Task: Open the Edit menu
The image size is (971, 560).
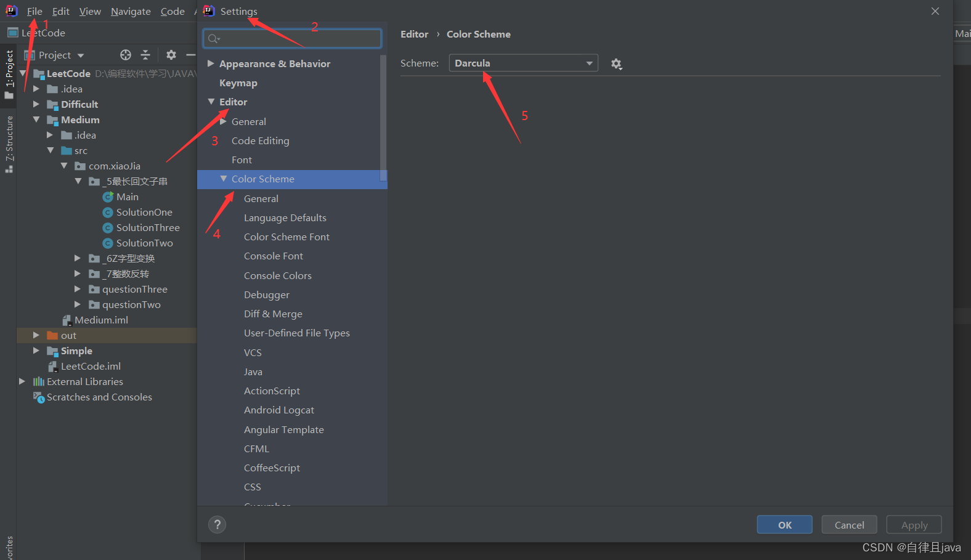Action: 60,11
